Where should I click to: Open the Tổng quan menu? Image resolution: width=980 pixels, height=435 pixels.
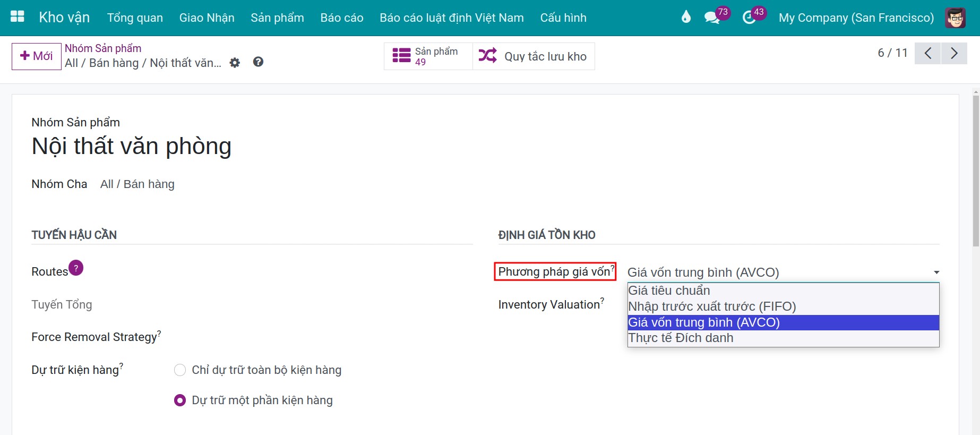tap(135, 18)
